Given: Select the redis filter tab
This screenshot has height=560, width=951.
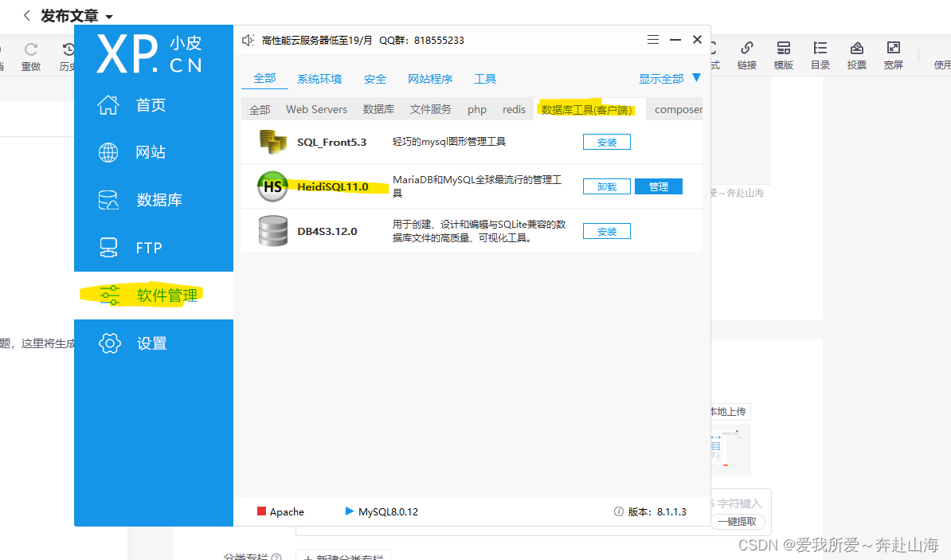Looking at the screenshot, I should 514,109.
